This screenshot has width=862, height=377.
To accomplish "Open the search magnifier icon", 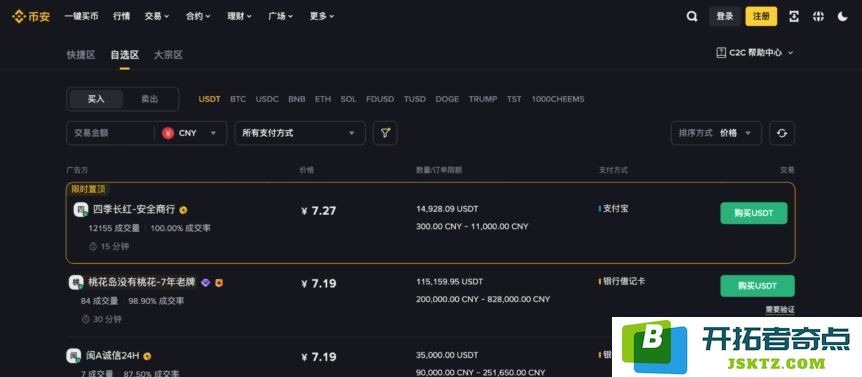I will (x=692, y=16).
